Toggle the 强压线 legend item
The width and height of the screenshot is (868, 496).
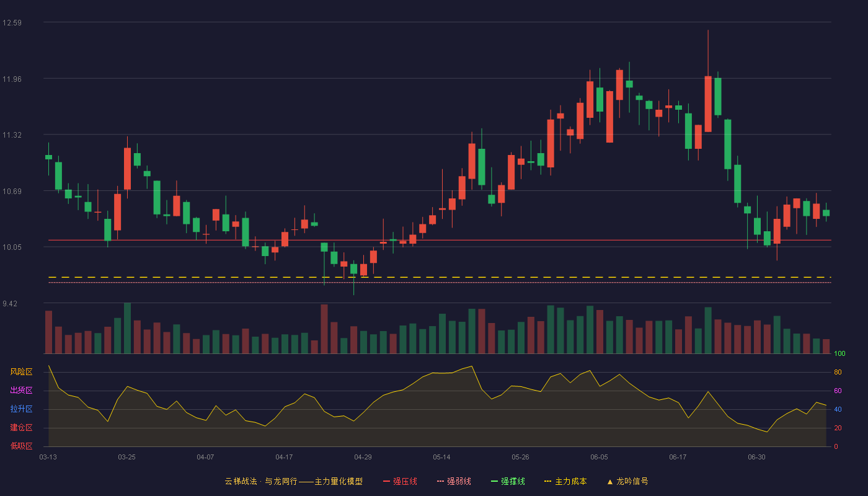tap(400, 481)
